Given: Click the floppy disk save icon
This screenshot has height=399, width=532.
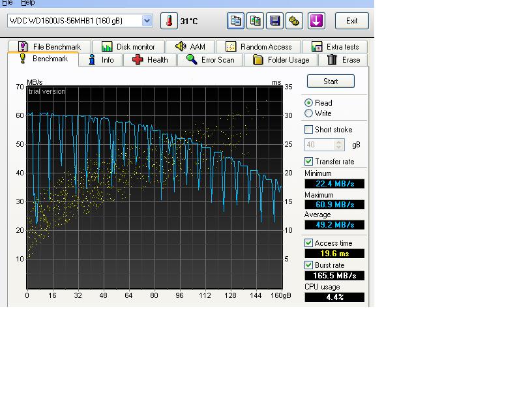Looking at the screenshot, I should [x=275, y=21].
